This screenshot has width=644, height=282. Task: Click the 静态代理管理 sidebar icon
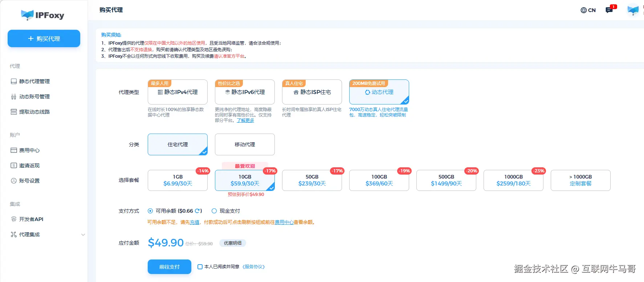[14, 81]
